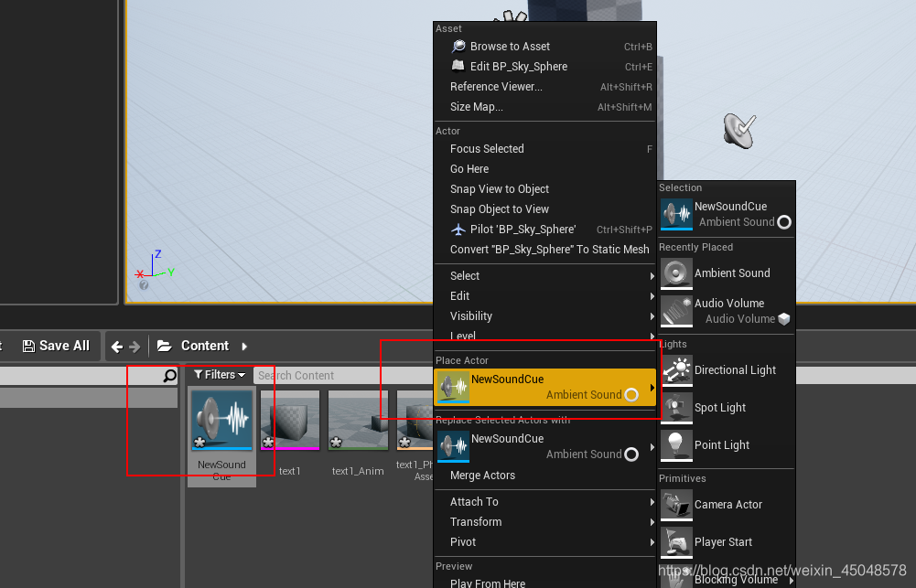Convert BP_Sky_Sphere to Static Mesh
The width and height of the screenshot is (916, 588).
(x=544, y=250)
